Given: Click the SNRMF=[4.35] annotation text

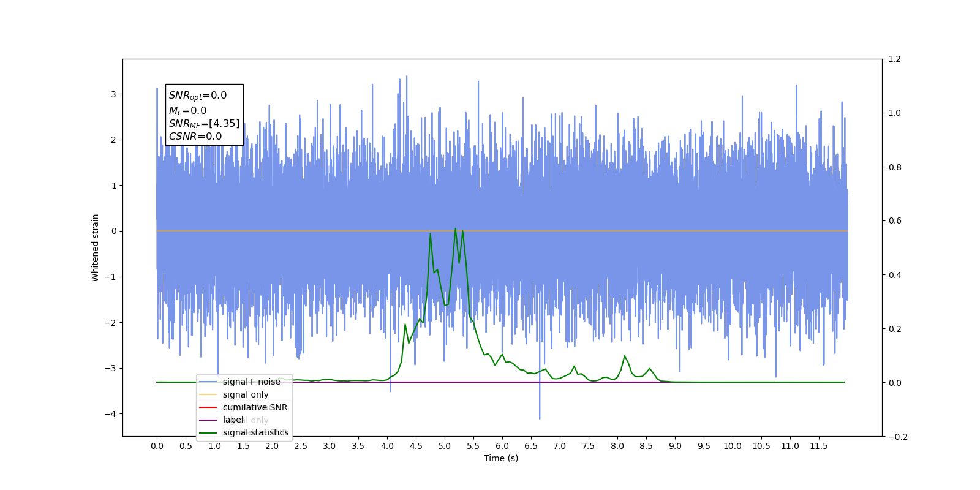Looking at the screenshot, I should tap(205, 124).
